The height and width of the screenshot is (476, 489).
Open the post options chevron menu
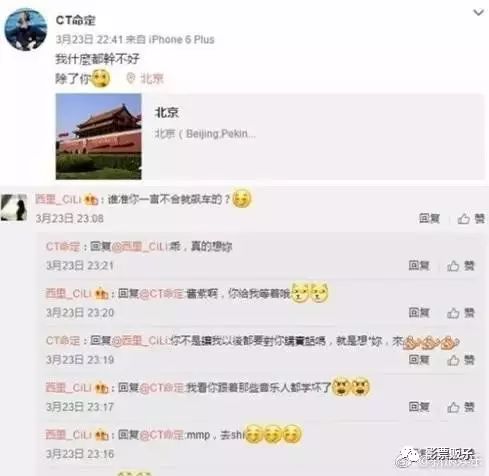(x=478, y=13)
